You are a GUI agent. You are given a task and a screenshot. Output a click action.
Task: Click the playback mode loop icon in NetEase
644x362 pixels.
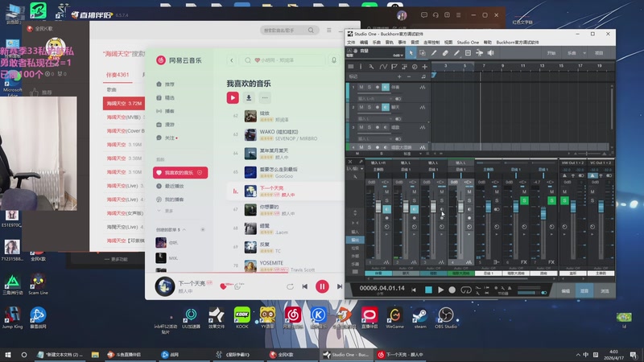click(x=290, y=286)
